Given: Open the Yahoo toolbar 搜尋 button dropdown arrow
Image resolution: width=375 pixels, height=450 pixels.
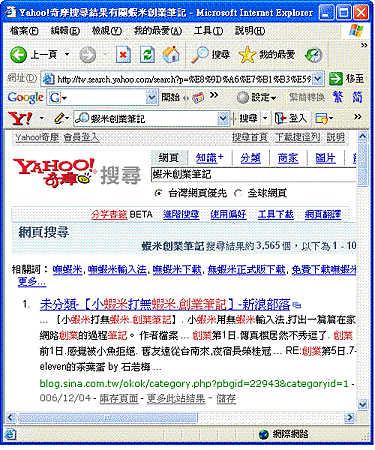Looking at the screenshot, I should click(x=265, y=118).
